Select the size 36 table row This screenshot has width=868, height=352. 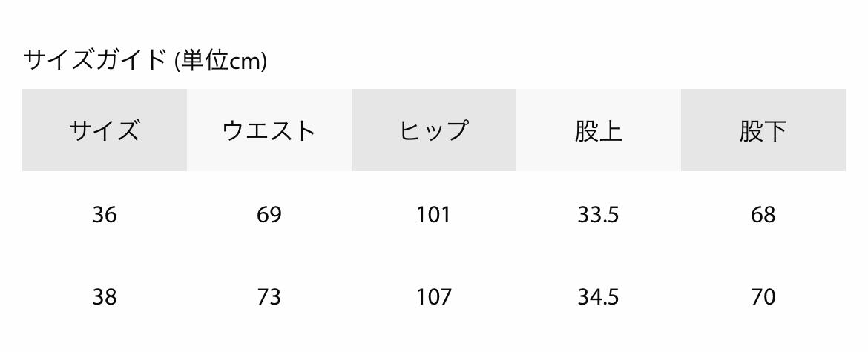pyautogui.click(x=352, y=215)
